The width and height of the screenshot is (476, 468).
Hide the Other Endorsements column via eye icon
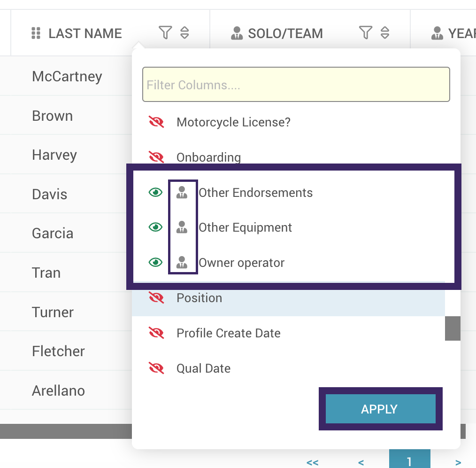coord(155,192)
